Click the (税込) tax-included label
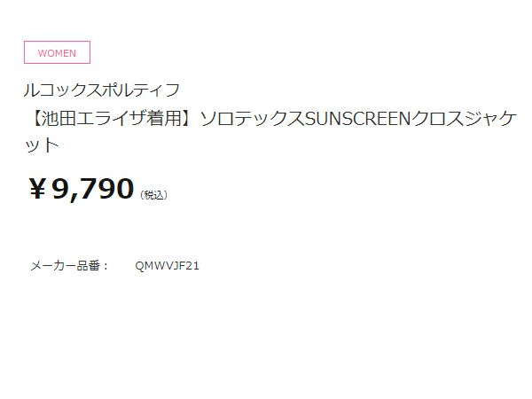The height and width of the screenshot is (399, 532). (153, 195)
